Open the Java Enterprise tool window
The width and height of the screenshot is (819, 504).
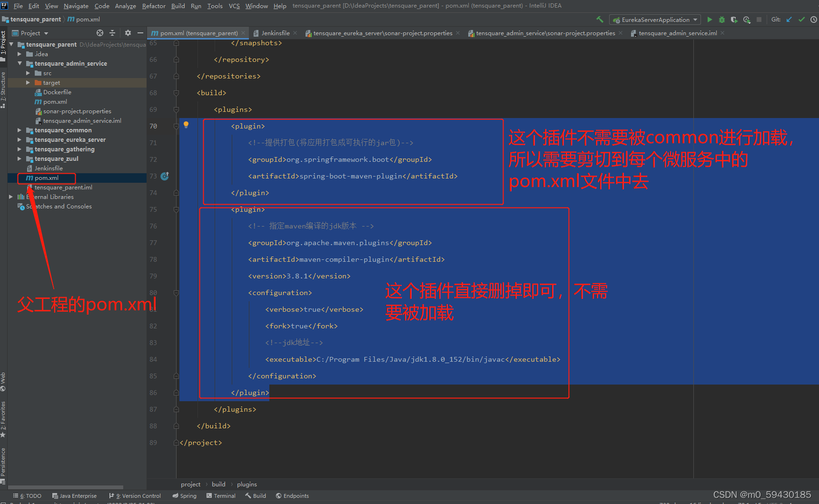74,496
